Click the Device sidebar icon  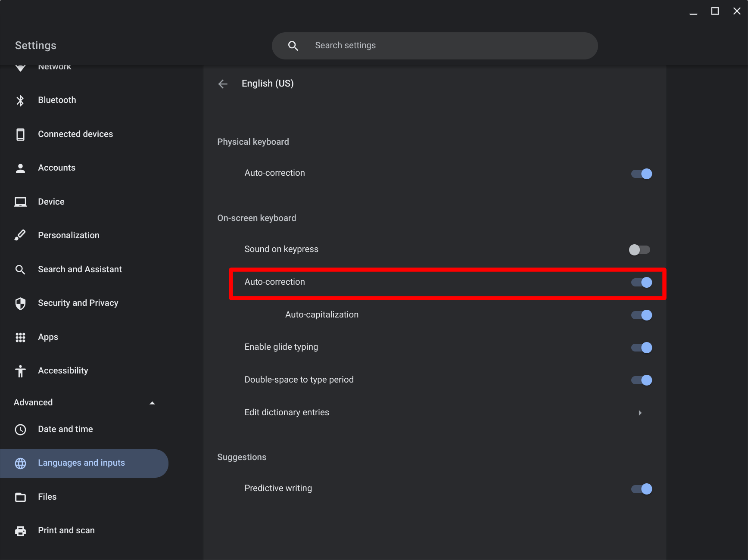(x=20, y=201)
